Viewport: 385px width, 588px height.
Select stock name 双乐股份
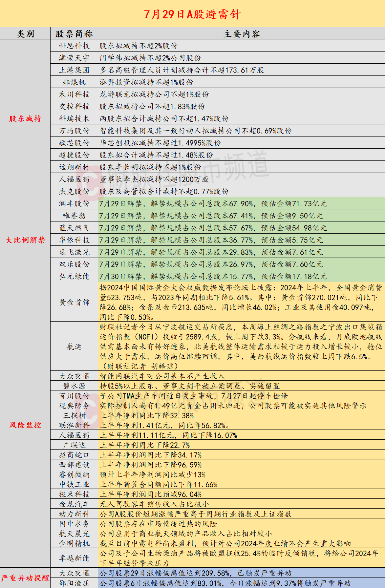(x=74, y=264)
